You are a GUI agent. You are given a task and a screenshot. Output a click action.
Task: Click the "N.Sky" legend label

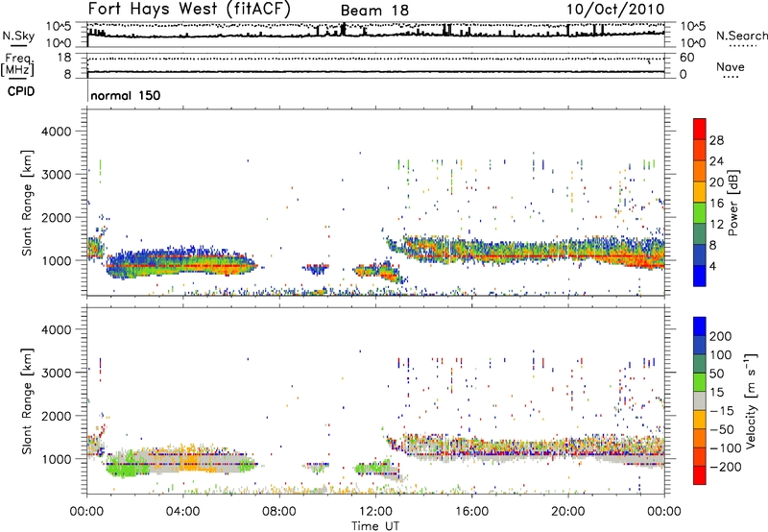coord(18,36)
